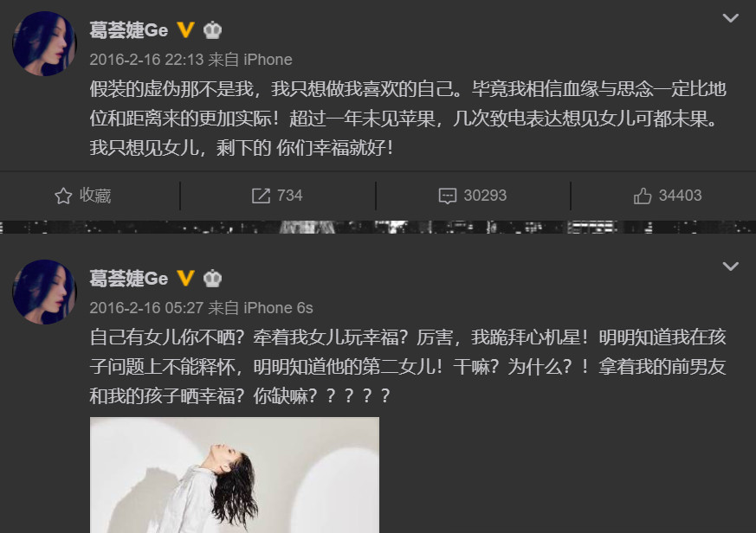Click the comment count 30293

pos(485,196)
